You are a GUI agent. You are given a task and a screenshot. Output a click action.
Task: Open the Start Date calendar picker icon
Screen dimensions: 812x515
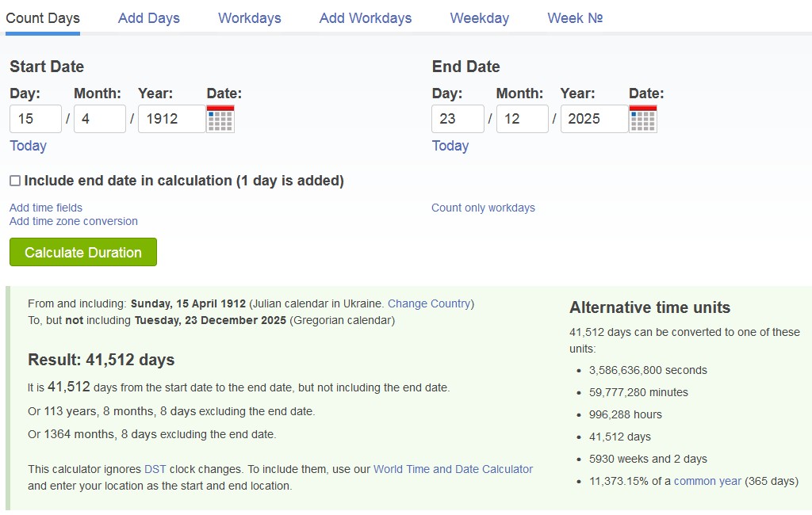[220, 119]
